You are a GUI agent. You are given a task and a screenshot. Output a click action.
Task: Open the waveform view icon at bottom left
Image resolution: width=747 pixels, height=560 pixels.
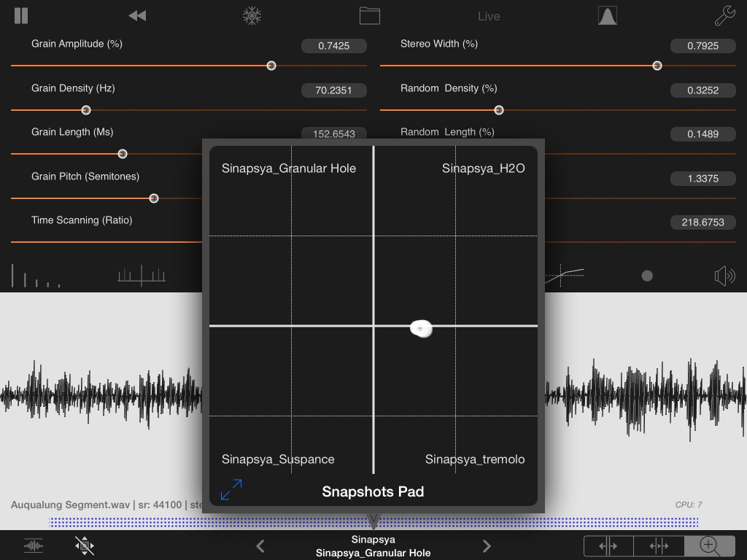(34, 545)
